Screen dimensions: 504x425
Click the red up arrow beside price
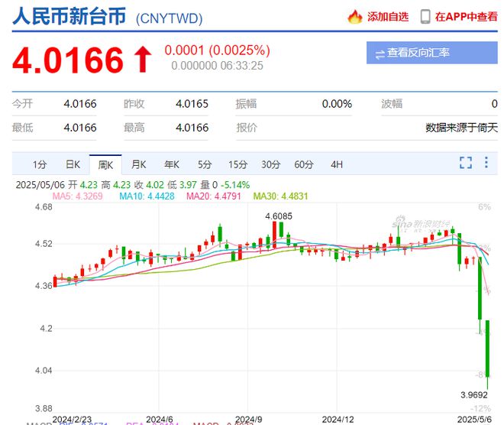point(142,59)
